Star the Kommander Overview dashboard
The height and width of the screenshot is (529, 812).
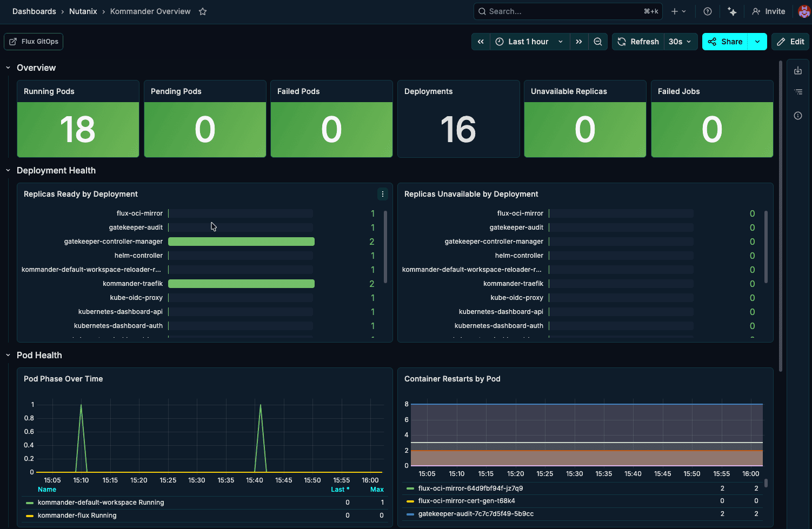[203, 11]
